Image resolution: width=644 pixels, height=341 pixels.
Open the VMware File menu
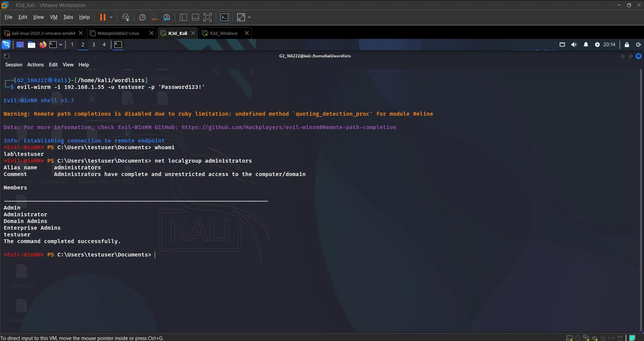8,17
